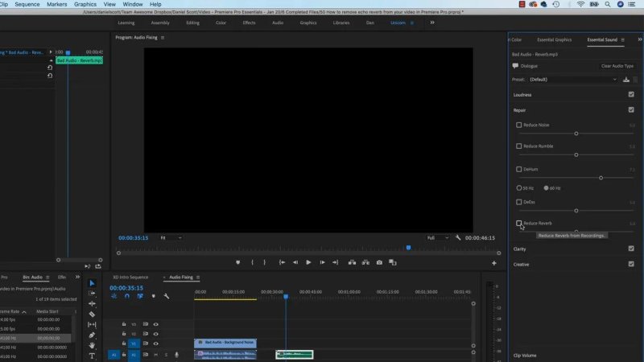Open the Sequence menu

coord(27,4)
